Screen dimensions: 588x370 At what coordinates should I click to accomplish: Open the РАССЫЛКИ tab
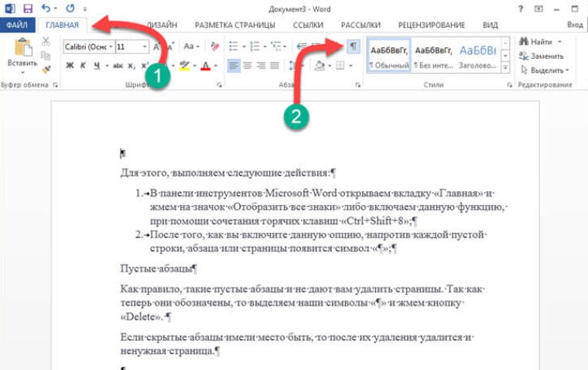coord(361,25)
